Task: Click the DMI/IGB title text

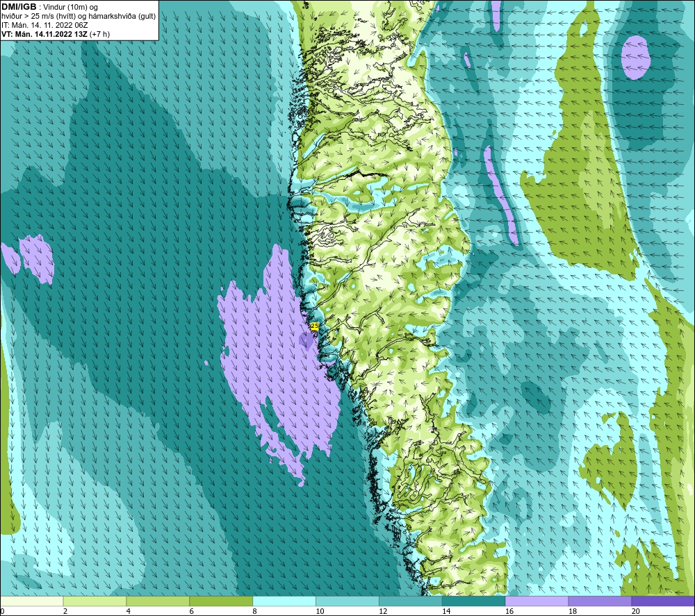Action: [x=19, y=7]
